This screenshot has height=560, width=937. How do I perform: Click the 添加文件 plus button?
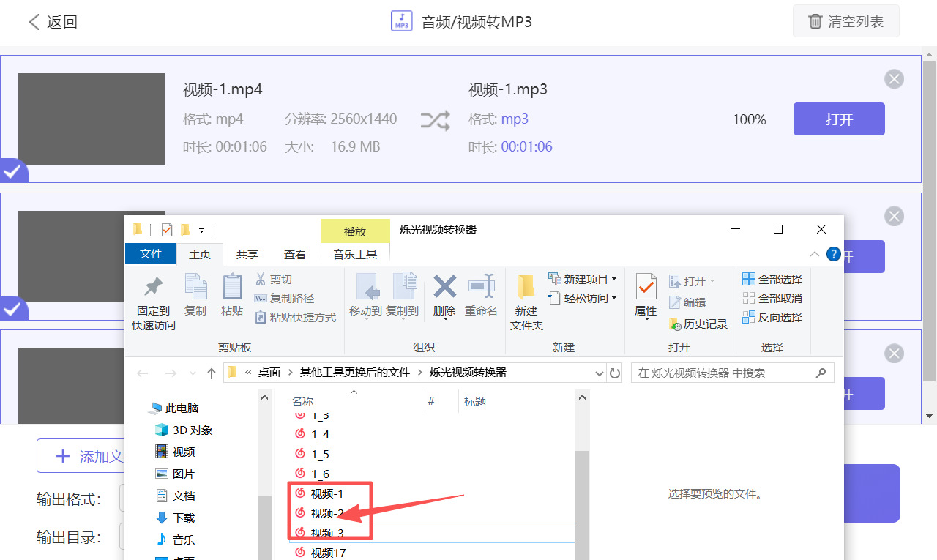tap(82, 457)
